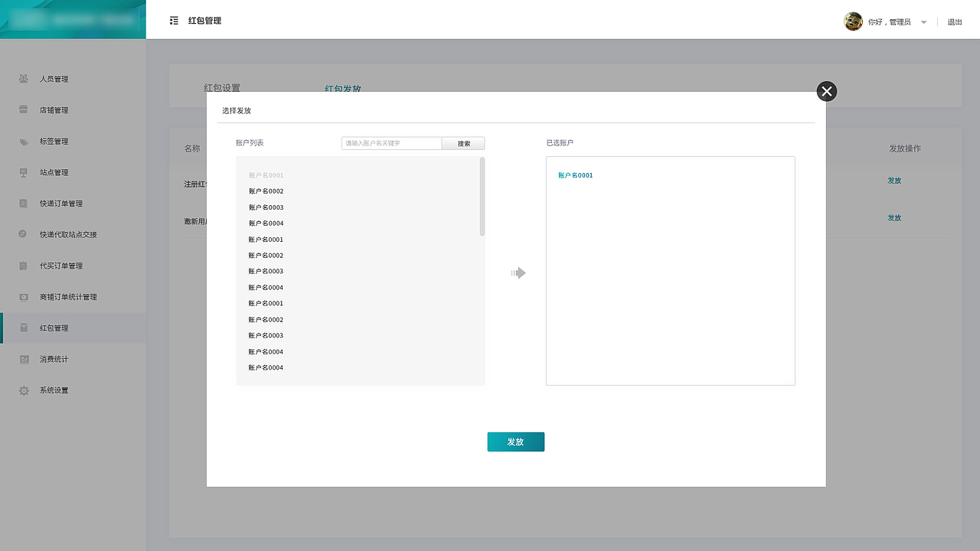
Task: Click the 快递代取站点交接 icon
Action: 24,234
